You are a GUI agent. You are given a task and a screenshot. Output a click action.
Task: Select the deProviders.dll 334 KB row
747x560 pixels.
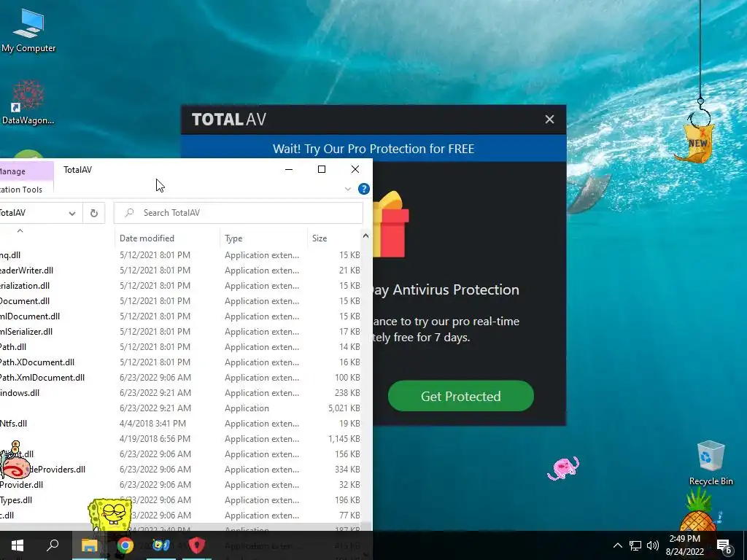click(180, 470)
